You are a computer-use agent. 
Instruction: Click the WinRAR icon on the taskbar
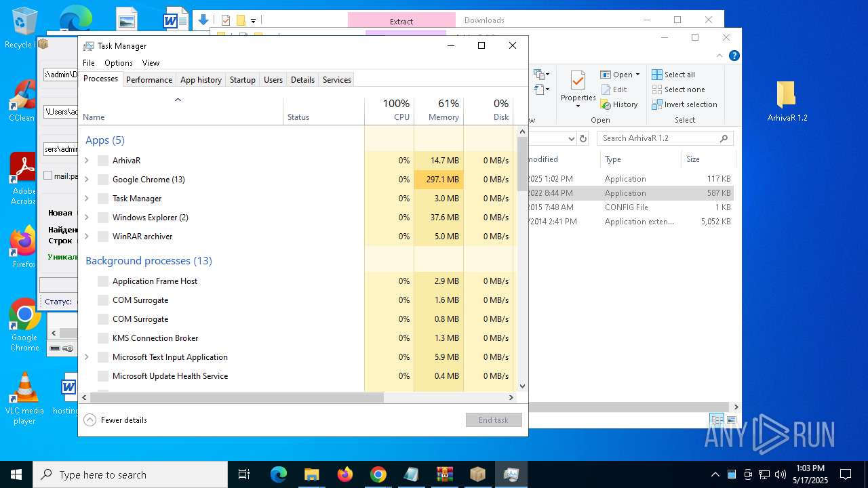(x=445, y=474)
